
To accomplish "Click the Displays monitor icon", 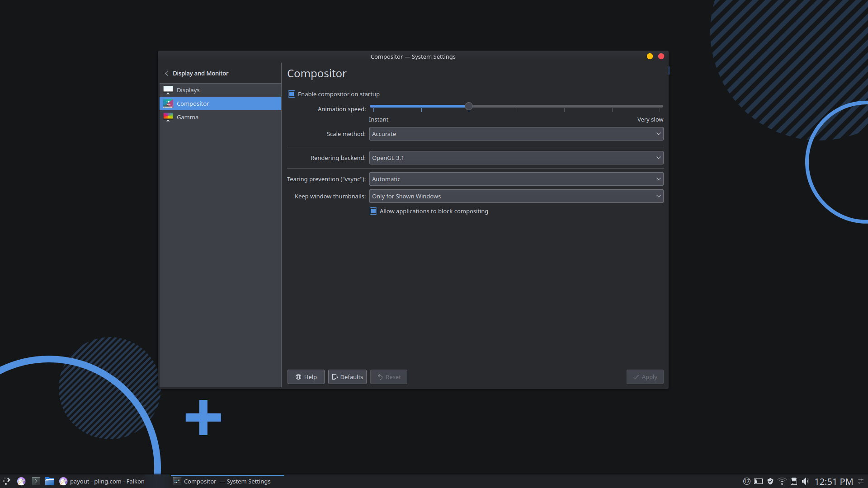I will pyautogui.click(x=168, y=90).
